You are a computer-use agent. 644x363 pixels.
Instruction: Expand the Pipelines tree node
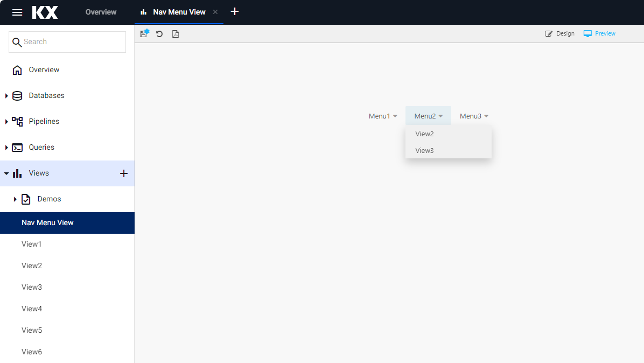click(x=6, y=122)
